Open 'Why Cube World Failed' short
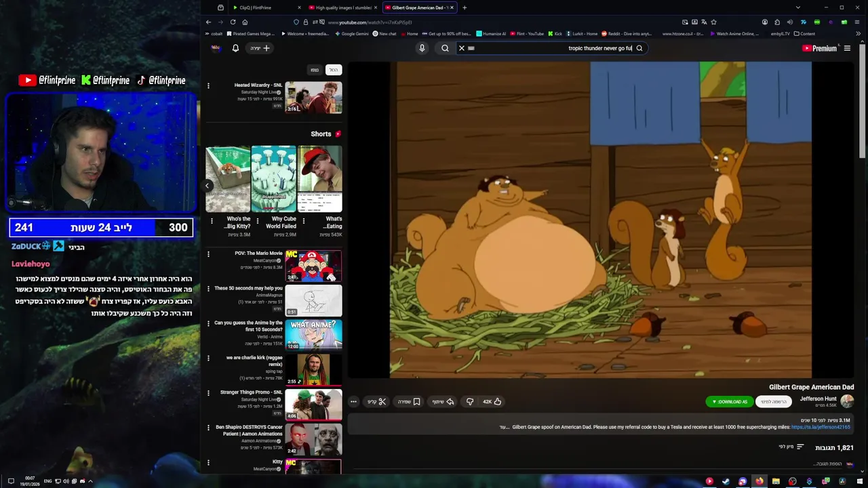 point(273,179)
